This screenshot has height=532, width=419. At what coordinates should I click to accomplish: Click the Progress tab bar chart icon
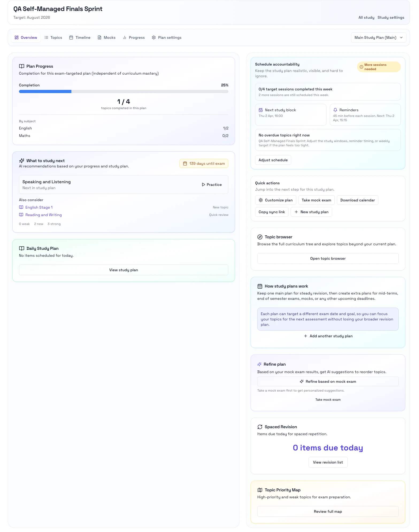pyautogui.click(x=125, y=37)
